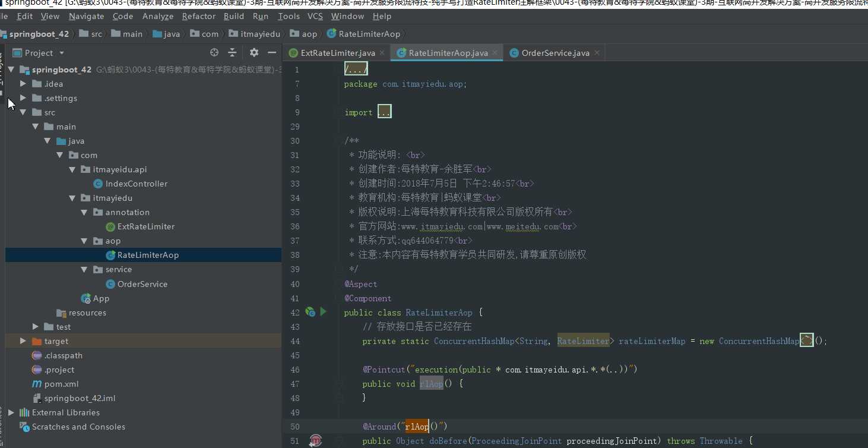Select the ExtRateLimiter annotation icon
The width and height of the screenshot is (868, 448).
pyautogui.click(x=110, y=226)
